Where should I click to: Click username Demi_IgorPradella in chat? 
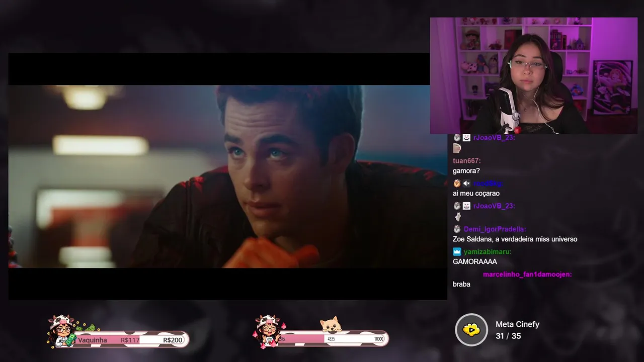coord(495,229)
